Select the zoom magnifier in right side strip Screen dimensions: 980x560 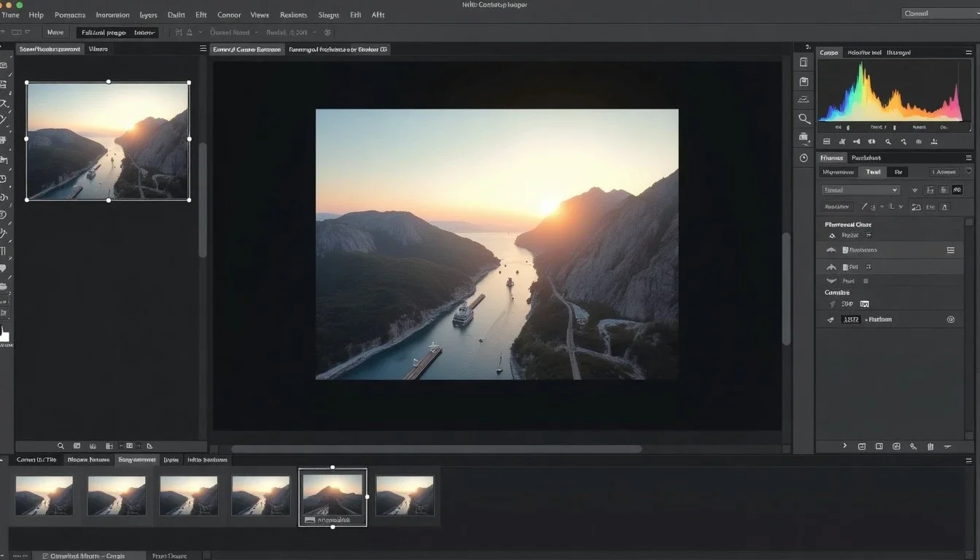tap(804, 118)
